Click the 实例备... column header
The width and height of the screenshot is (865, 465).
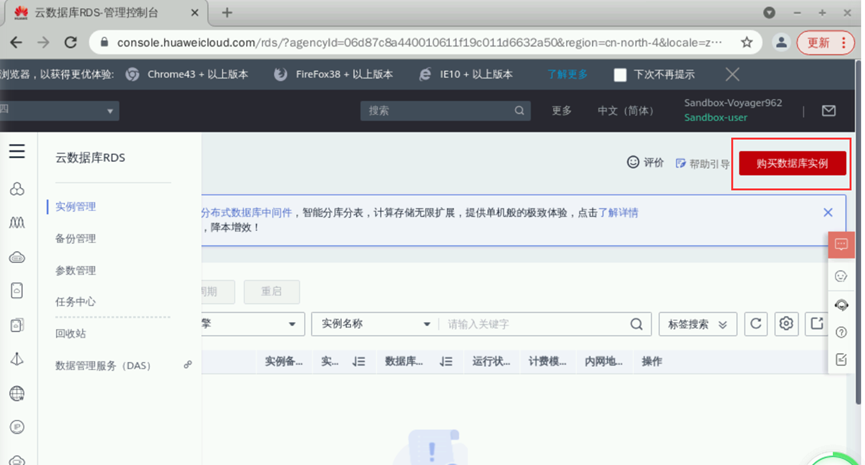coord(284,362)
